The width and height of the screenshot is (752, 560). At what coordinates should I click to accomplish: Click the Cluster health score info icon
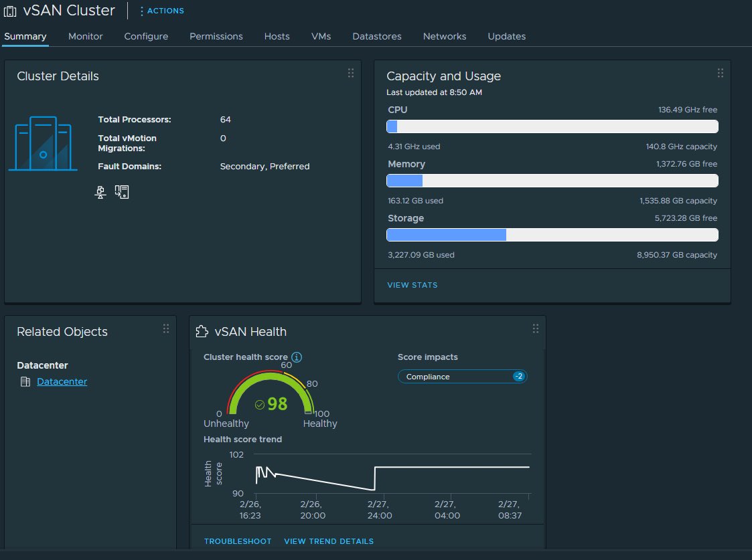click(x=297, y=357)
